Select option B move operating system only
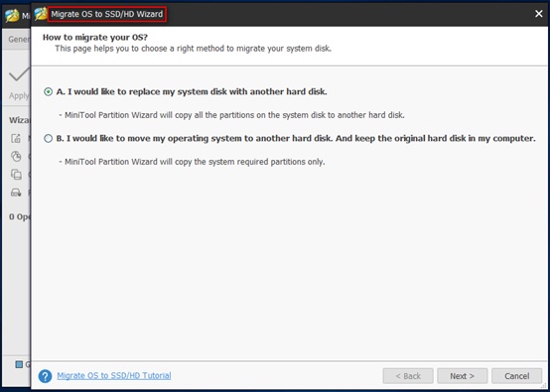Screen dimensions: 550x392 (x=48, y=139)
